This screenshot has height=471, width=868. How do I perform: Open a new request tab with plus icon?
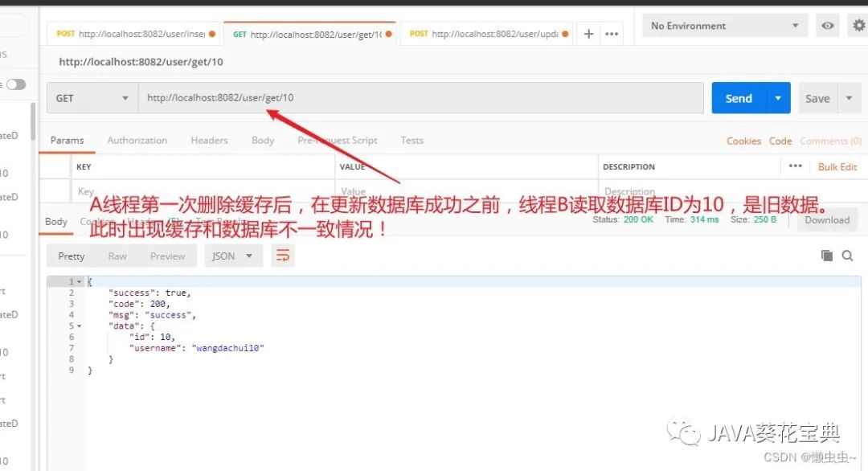coord(588,34)
